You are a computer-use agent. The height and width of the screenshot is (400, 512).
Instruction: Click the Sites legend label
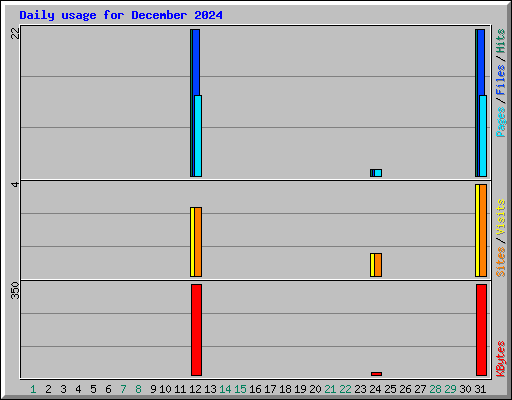(501, 262)
